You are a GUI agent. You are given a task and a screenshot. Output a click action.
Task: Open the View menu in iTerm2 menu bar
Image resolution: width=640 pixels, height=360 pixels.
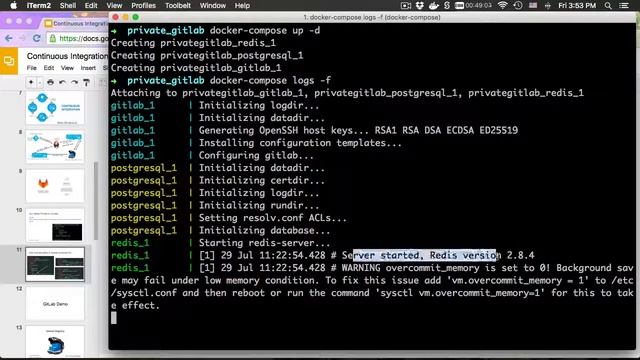[114, 5]
